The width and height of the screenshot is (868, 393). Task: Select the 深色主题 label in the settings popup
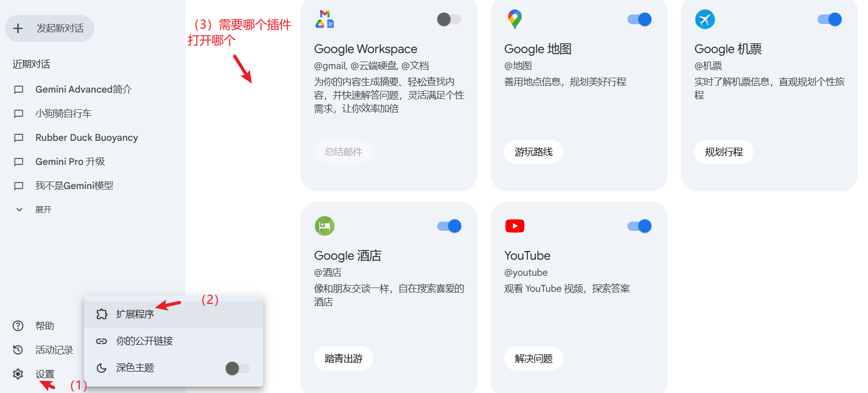pyautogui.click(x=135, y=368)
